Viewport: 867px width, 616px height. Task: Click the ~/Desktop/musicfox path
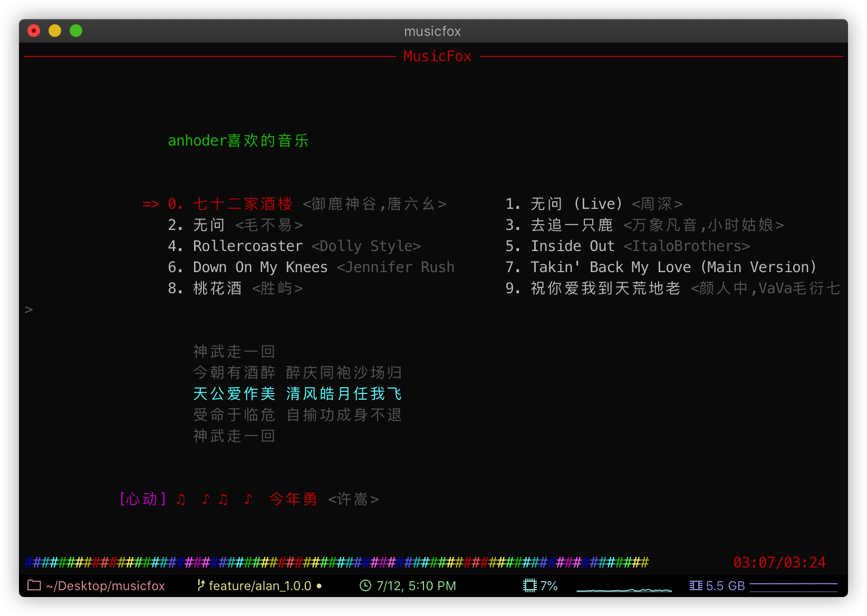tap(105, 585)
